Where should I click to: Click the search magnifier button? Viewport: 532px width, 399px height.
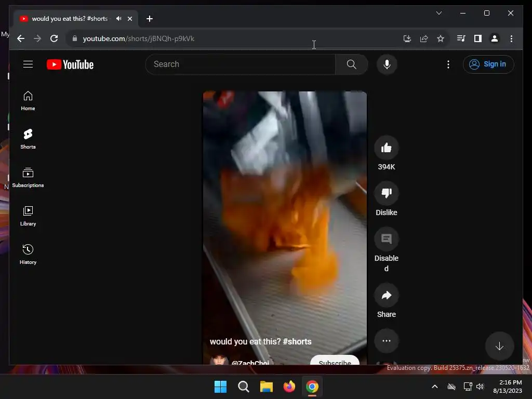click(352, 64)
